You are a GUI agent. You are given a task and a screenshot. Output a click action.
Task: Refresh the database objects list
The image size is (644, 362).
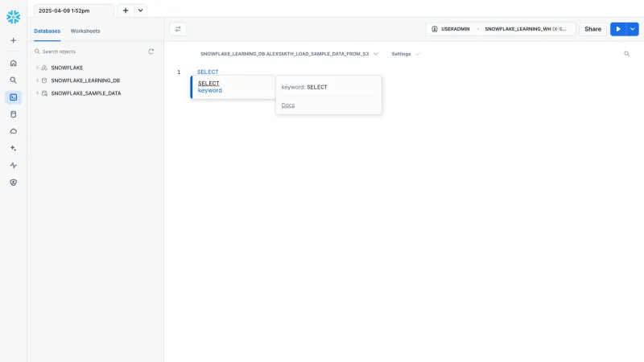tap(151, 51)
